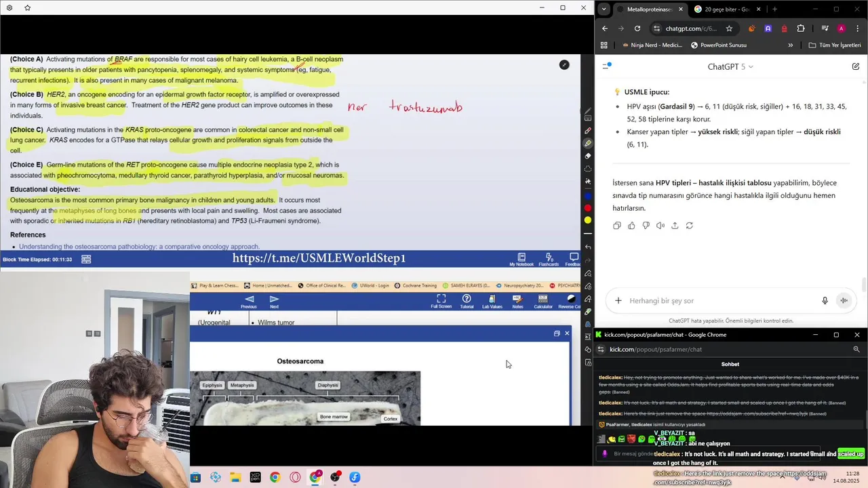Image resolution: width=868 pixels, height=488 pixels.
Task: Open Chrome three-dot menu
Action: (x=857, y=28)
